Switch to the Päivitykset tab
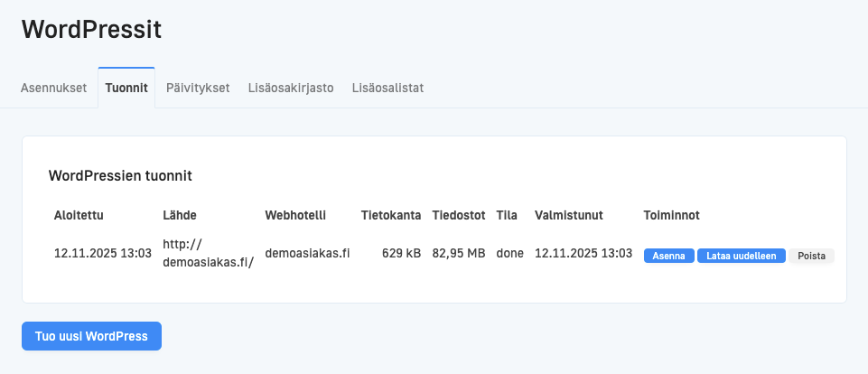The height and width of the screenshot is (374, 868). tap(198, 89)
